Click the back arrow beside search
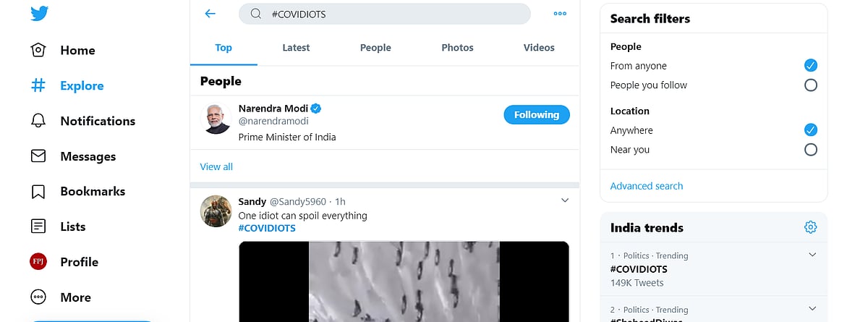This screenshot has width=868, height=322. click(x=210, y=14)
